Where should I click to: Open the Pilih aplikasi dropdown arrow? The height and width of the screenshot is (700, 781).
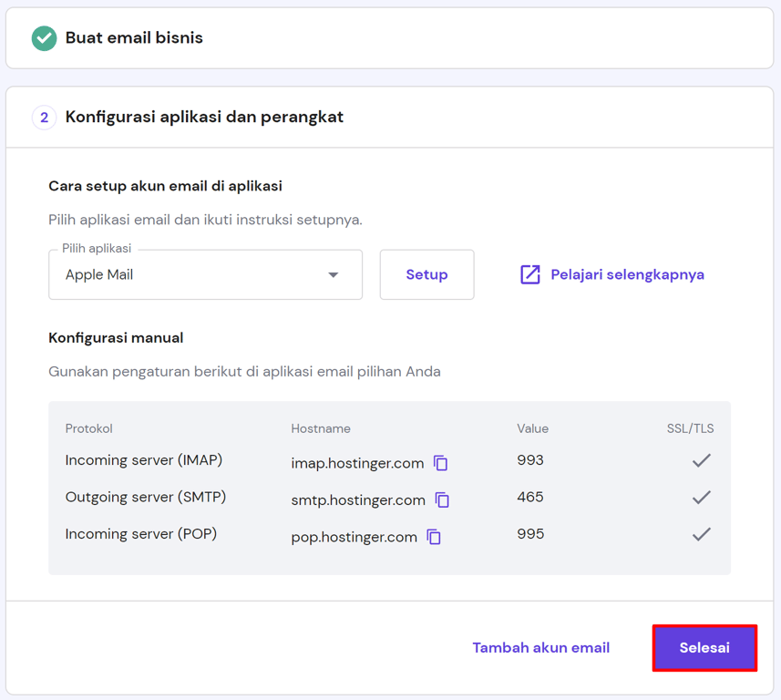tap(334, 275)
